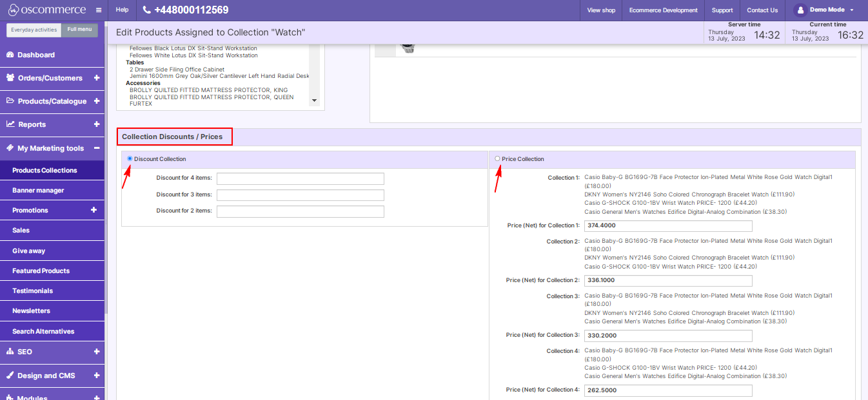Select BROLLY MATTRESS PROTECTOR, QUEEN entry
This screenshot has width=868, height=400.
coord(212,97)
